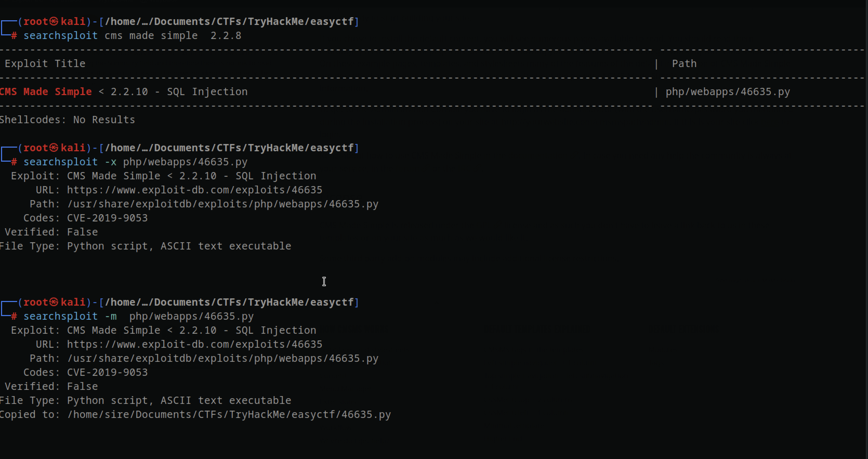Open the second exploit-db URL after -m command

[x=194, y=344]
